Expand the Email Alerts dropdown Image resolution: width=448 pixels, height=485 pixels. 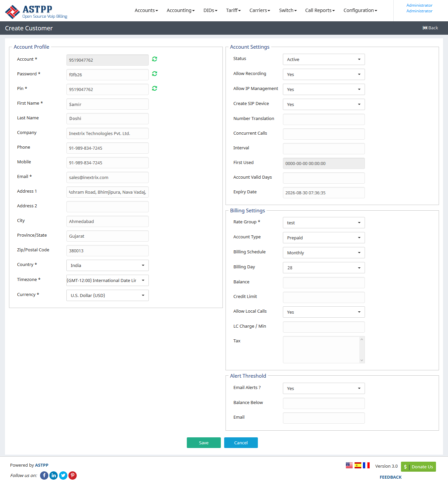[x=324, y=388]
